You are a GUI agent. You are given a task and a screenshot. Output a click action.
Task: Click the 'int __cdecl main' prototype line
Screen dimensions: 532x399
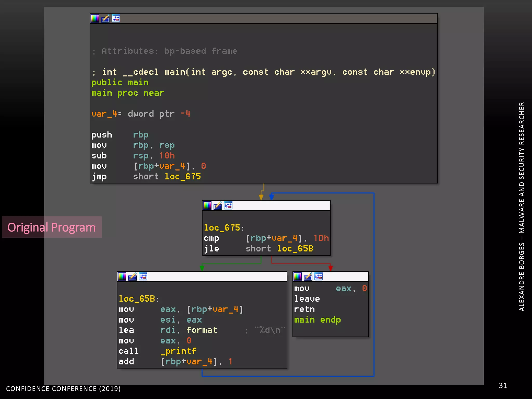point(264,72)
